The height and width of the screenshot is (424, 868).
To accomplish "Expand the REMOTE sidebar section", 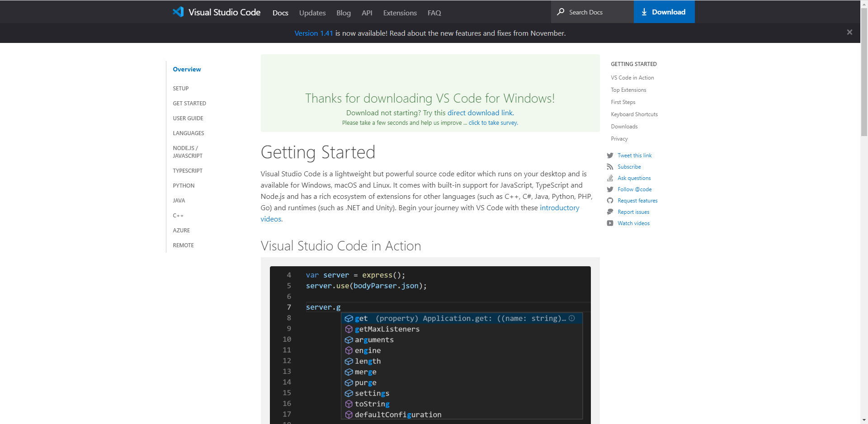I will 183,245.
